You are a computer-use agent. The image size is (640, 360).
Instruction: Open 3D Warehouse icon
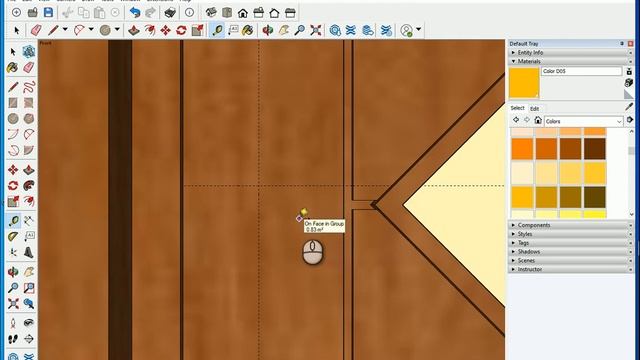335,30
